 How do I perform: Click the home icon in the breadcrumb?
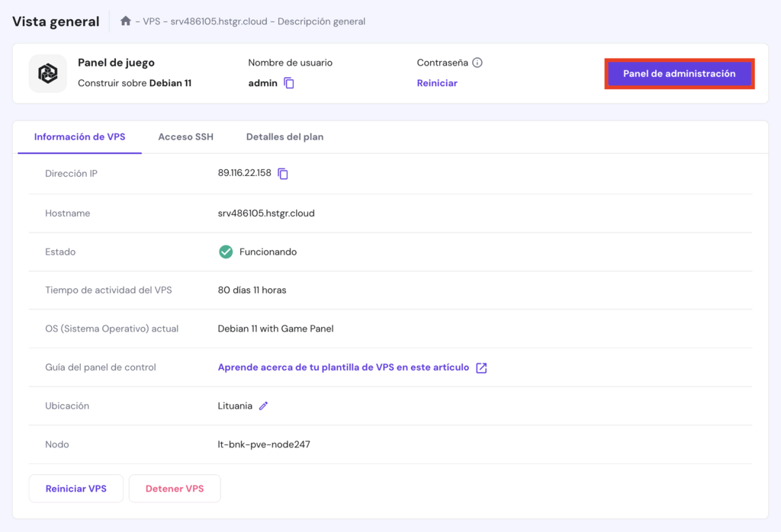[126, 21]
